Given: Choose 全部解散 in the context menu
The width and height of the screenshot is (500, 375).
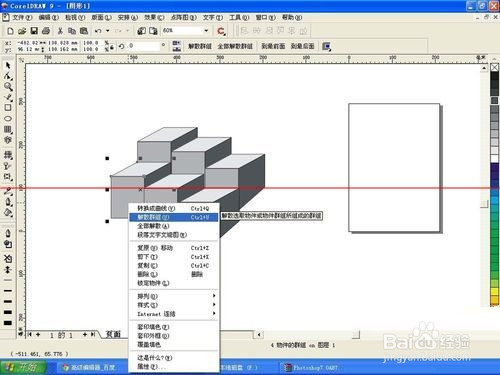Looking at the screenshot, I should point(173,226).
